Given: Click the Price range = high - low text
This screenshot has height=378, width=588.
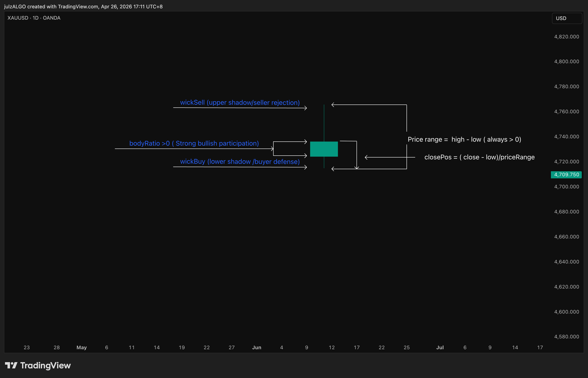Looking at the screenshot, I should point(464,139).
